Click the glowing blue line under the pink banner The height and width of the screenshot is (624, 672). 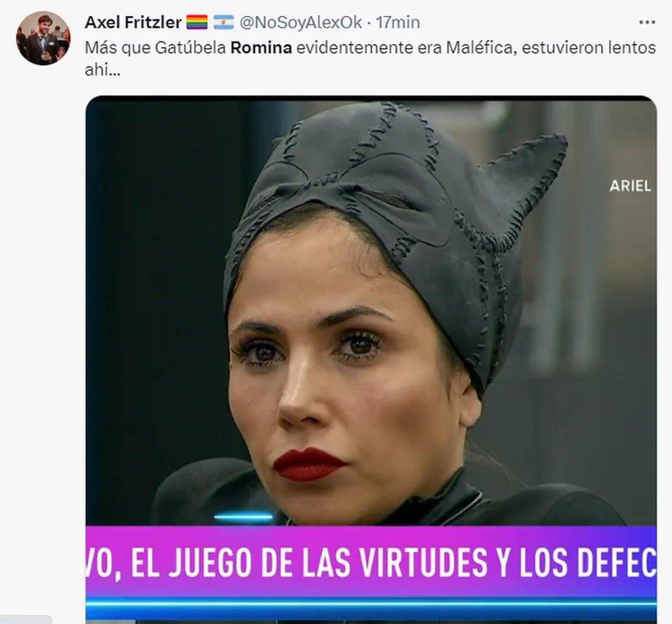coord(371,602)
